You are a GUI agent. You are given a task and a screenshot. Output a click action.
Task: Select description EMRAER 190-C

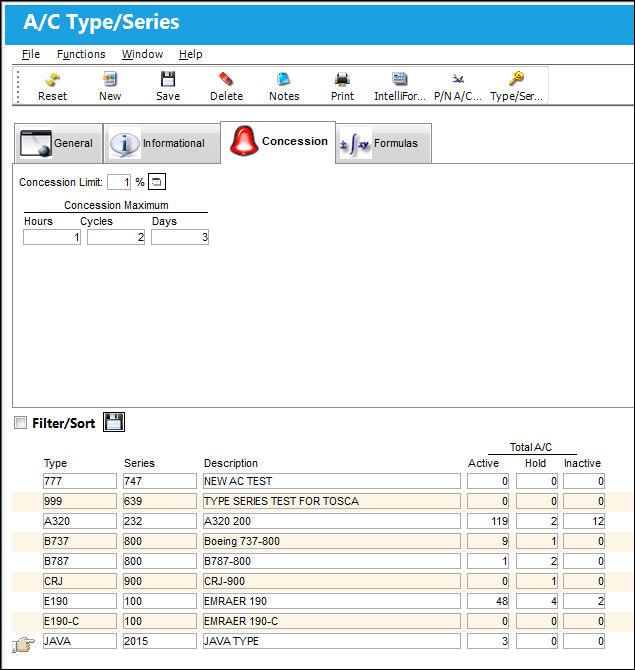click(x=332, y=621)
